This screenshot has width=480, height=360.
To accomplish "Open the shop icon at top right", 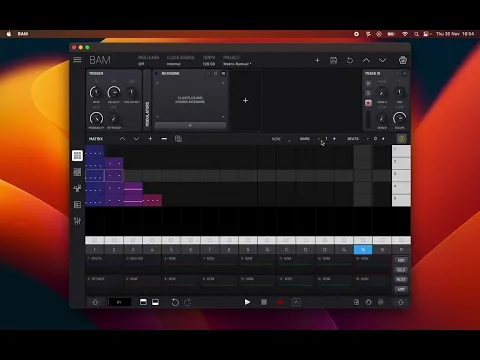I will click(x=403, y=60).
